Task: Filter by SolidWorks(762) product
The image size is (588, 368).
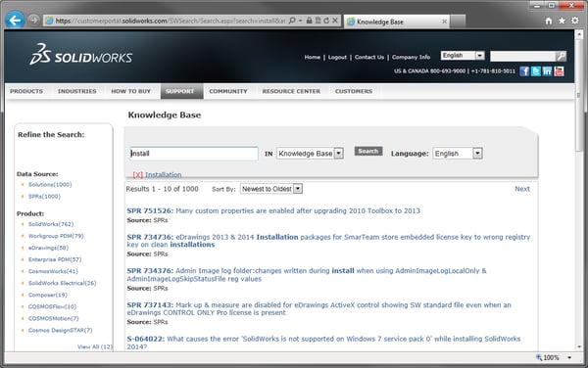Action: (x=51, y=224)
